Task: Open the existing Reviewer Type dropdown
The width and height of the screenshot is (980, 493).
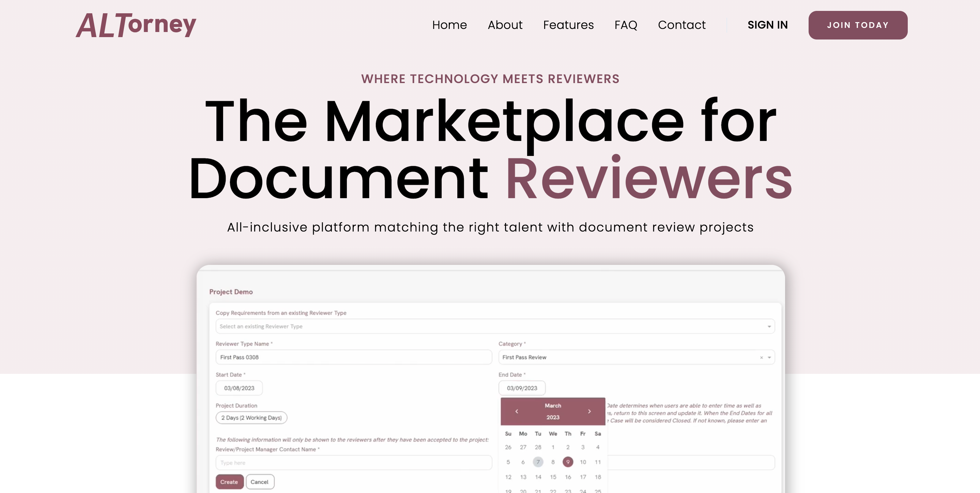Action: tap(494, 326)
